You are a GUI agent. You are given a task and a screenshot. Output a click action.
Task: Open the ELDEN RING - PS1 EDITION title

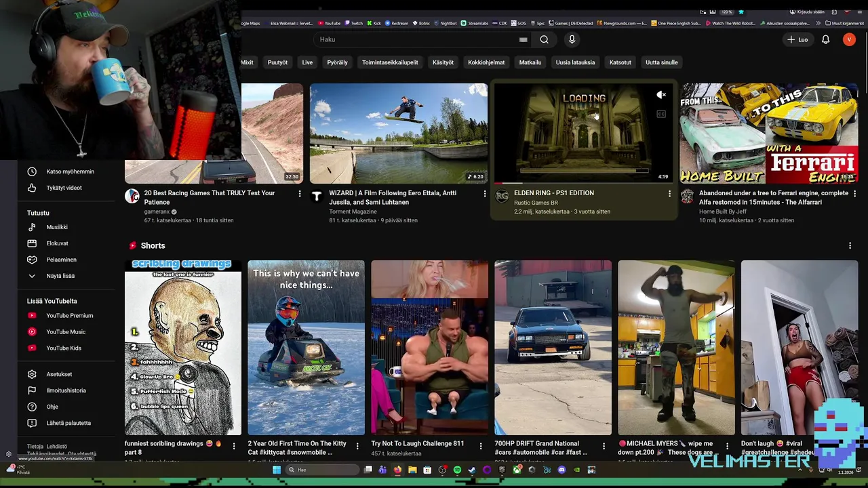[554, 193]
